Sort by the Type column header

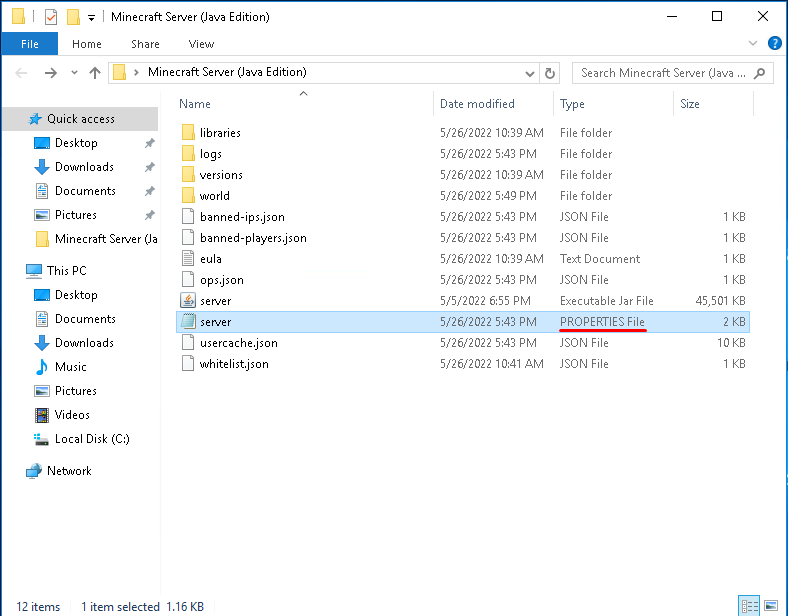coord(572,104)
